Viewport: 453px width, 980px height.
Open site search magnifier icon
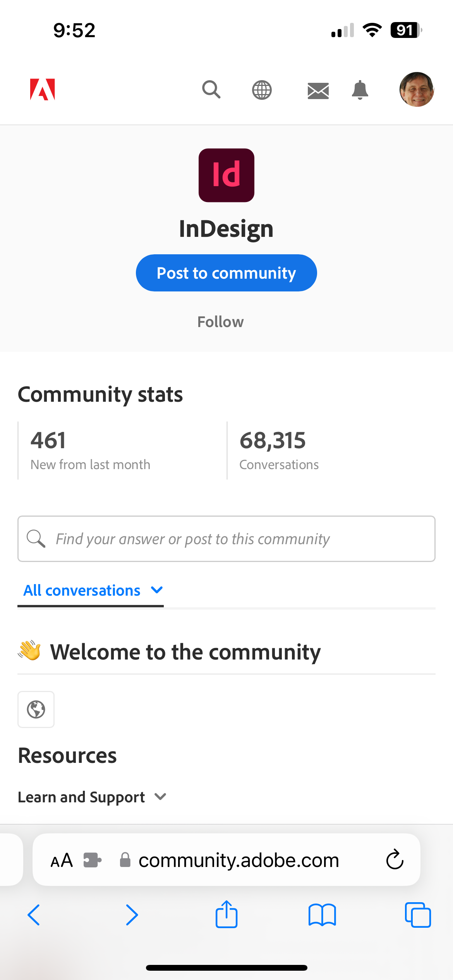(x=211, y=90)
